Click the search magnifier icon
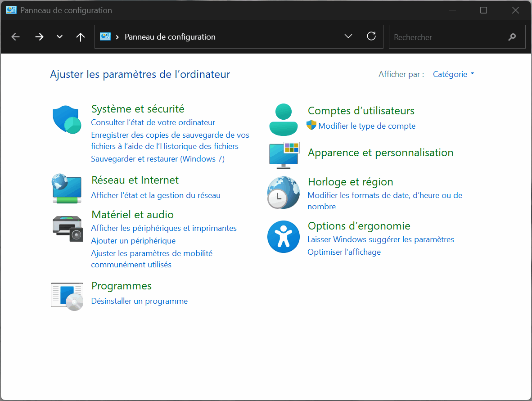The image size is (532, 401). [x=512, y=36]
